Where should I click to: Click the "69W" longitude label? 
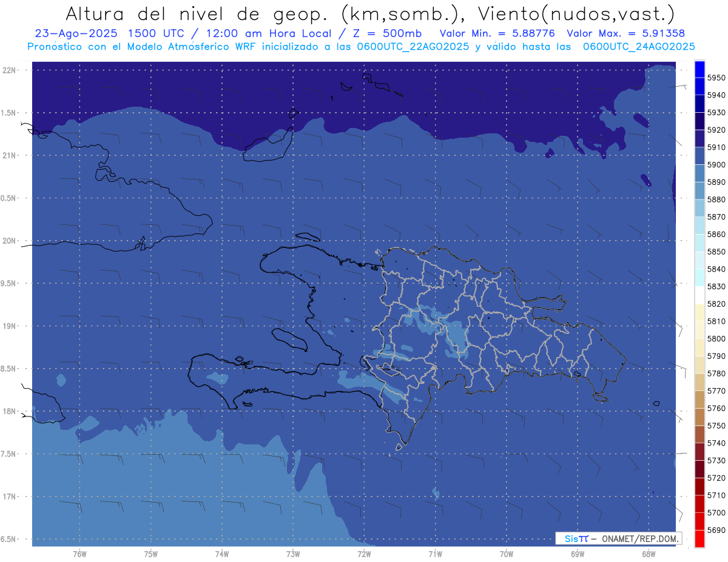coord(578,554)
